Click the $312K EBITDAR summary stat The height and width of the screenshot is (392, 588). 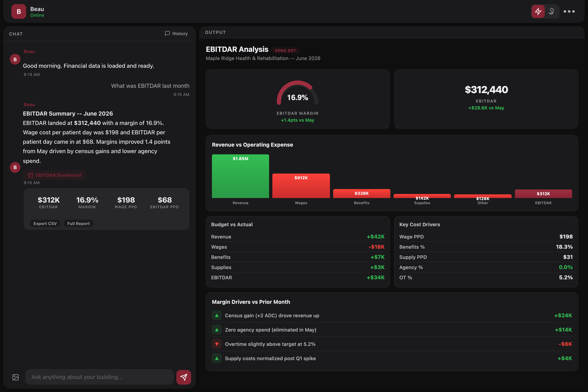pyautogui.click(x=49, y=203)
